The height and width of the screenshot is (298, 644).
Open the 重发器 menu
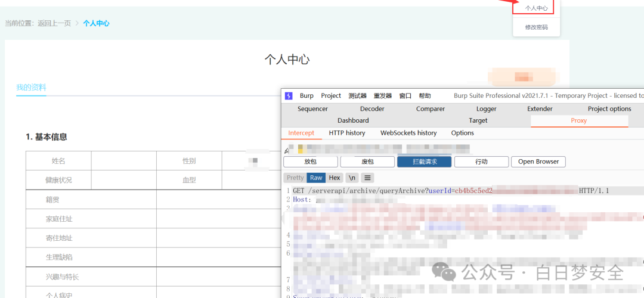point(383,95)
